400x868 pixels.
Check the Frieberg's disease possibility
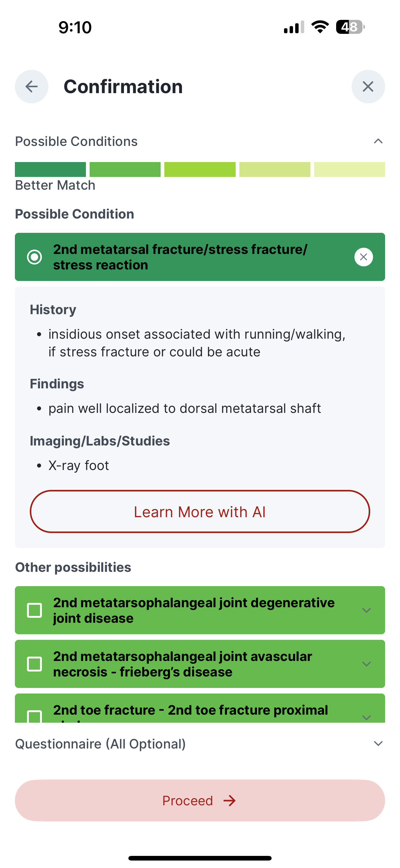pos(35,664)
